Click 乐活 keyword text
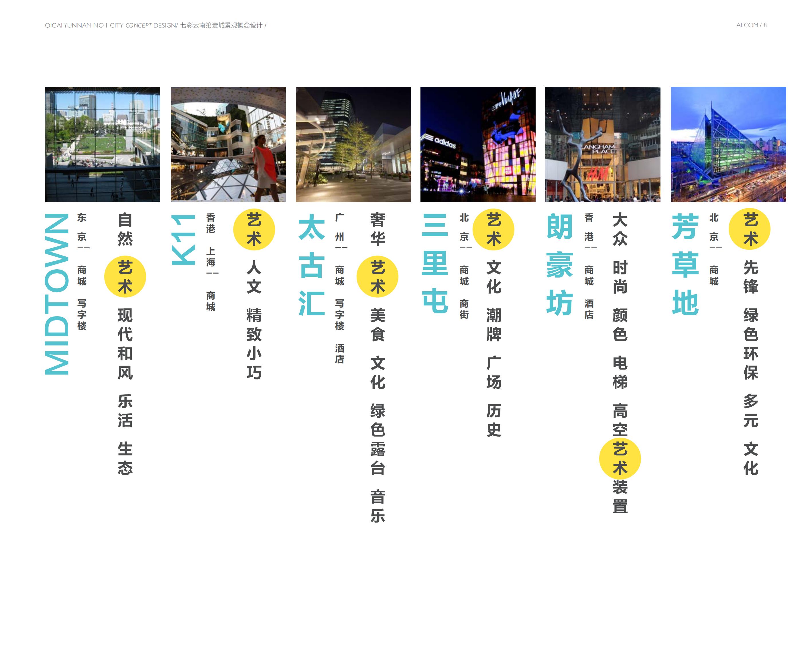The width and height of the screenshot is (812, 670). [125, 411]
